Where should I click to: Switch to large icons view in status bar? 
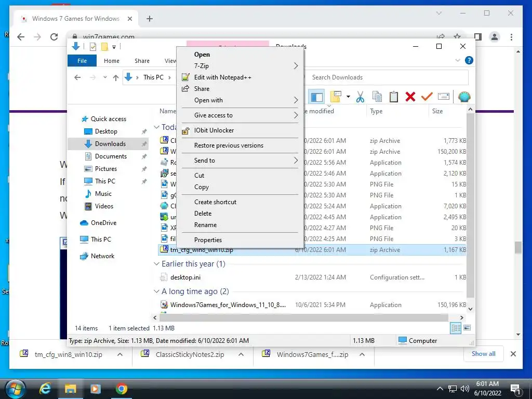click(467, 328)
